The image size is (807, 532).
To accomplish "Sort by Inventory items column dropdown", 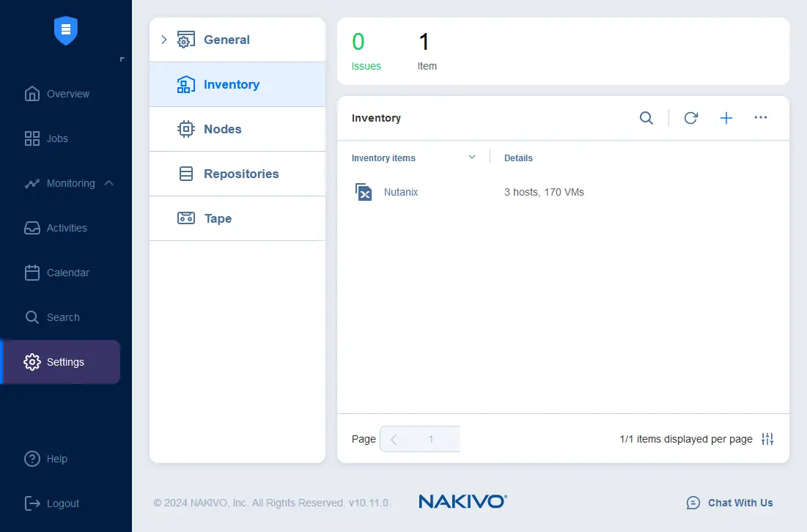I will 472,157.
